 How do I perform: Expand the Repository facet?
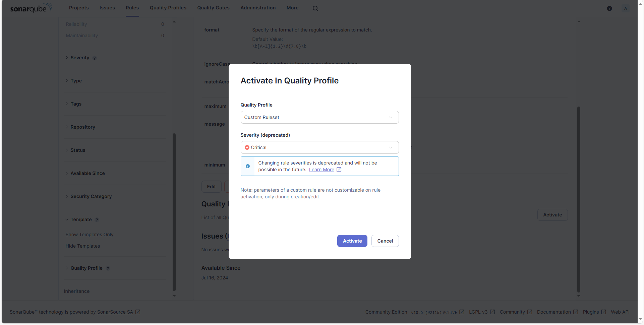coord(82,127)
